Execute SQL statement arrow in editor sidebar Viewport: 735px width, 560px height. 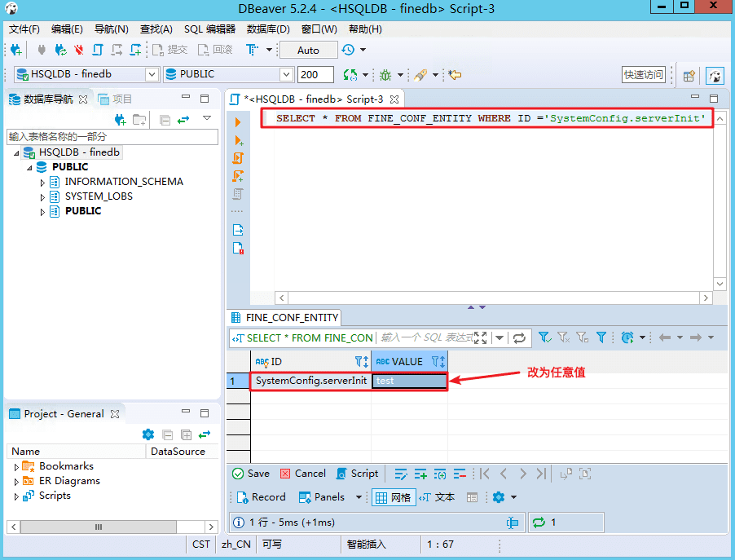pyautogui.click(x=238, y=122)
